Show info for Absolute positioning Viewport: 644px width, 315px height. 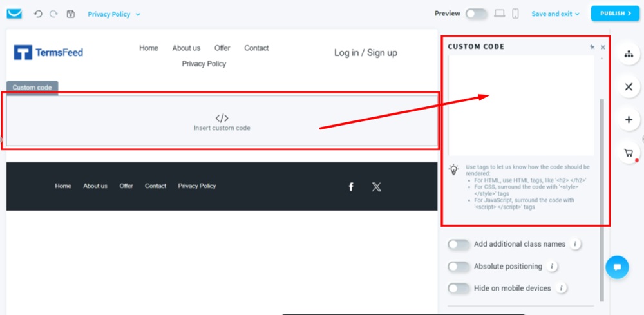[x=552, y=266]
